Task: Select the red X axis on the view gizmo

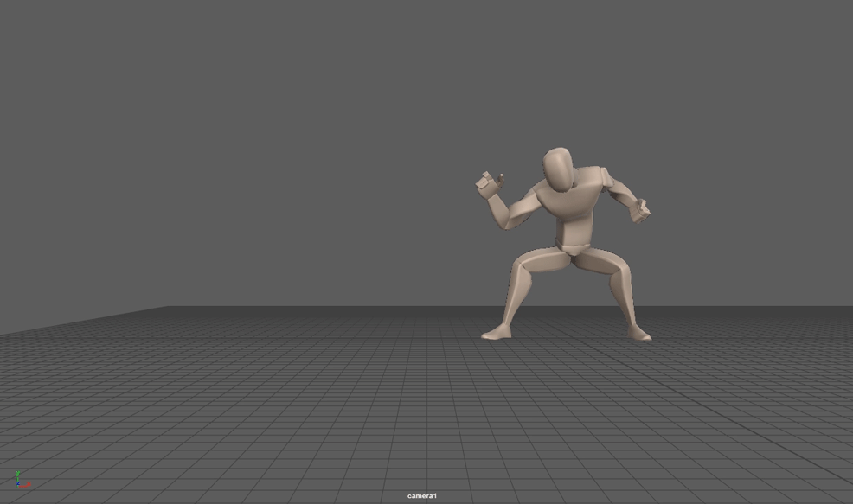Action: (27, 484)
